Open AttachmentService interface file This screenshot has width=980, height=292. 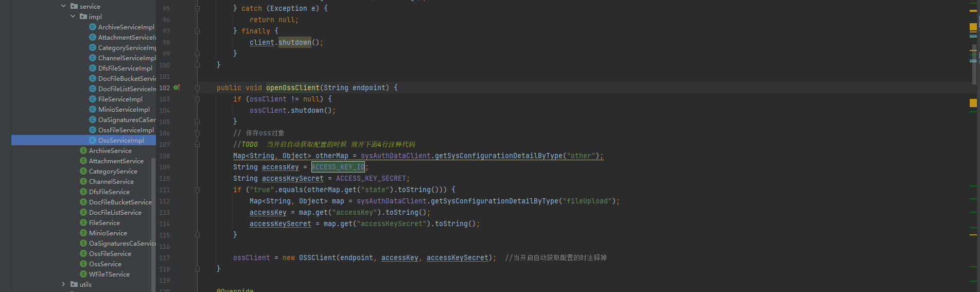tap(116, 161)
